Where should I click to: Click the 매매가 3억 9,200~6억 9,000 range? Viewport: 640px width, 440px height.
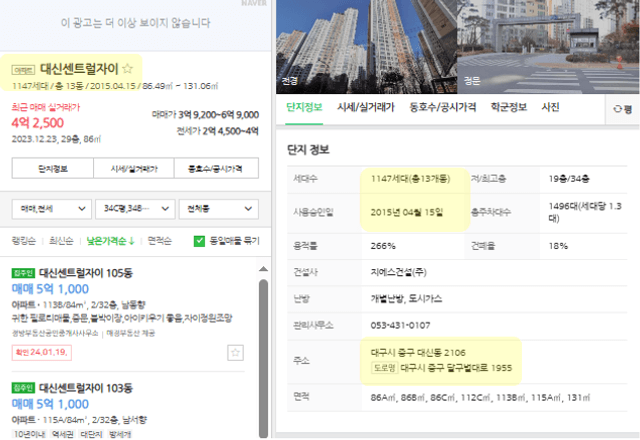tap(205, 115)
